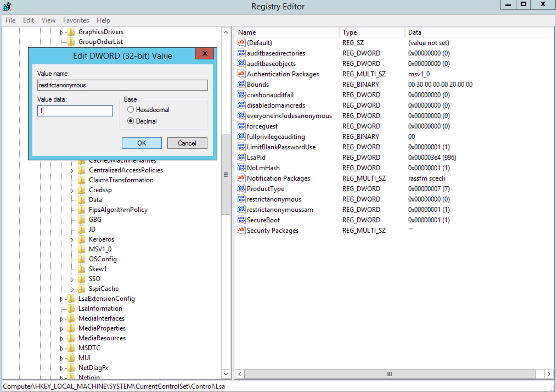The width and height of the screenshot is (556, 392).
Task: Select the Decimal base radio button
Action: click(x=131, y=121)
